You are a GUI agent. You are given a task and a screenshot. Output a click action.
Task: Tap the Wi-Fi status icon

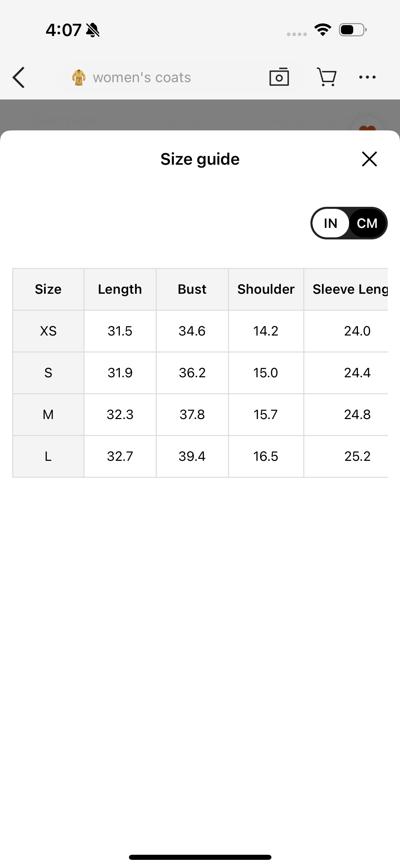click(323, 30)
